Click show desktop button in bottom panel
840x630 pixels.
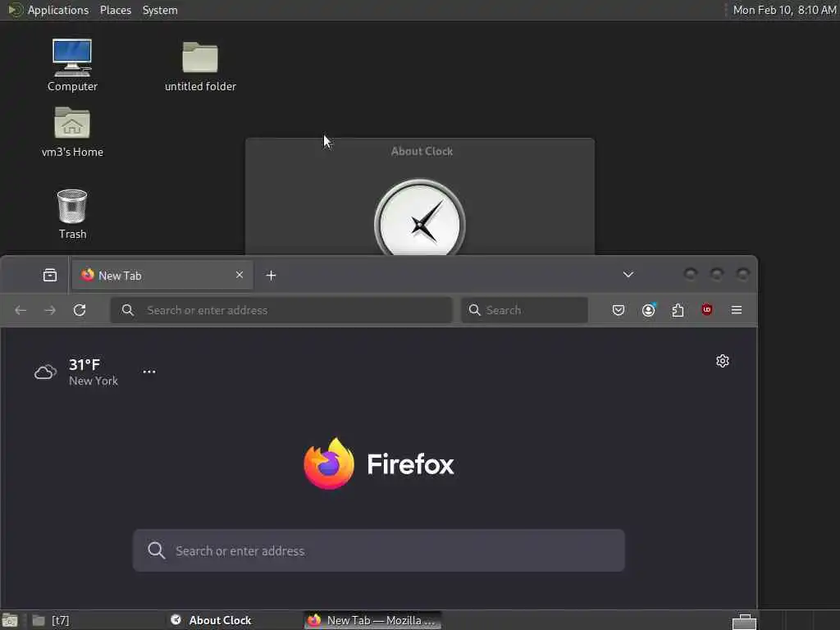10,620
